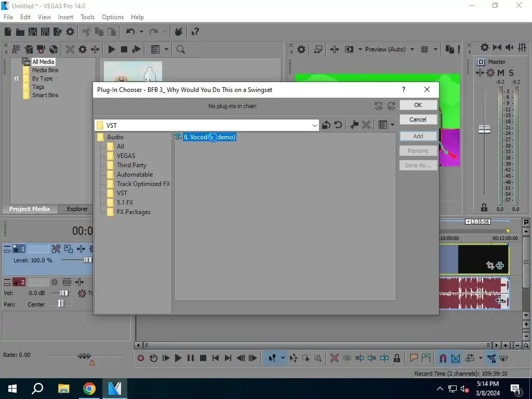Open the File menu
The image size is (532, 399).
[x=8, y=17]
